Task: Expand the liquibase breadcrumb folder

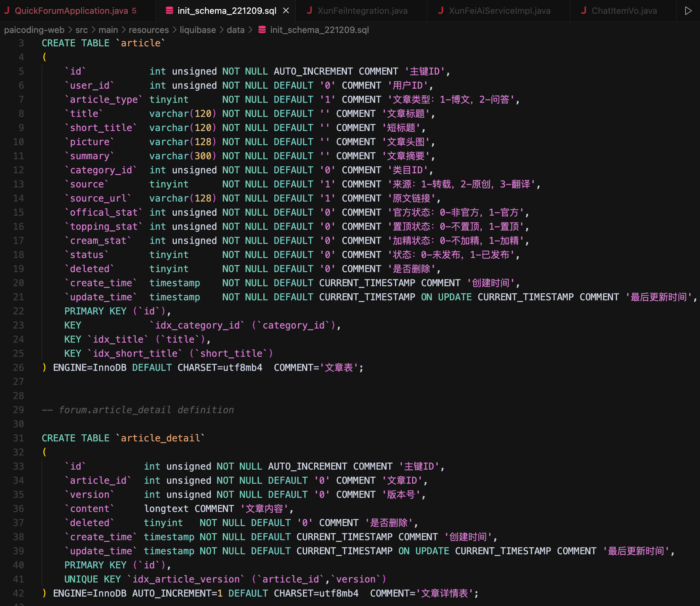Action: (x=198, y=30)
